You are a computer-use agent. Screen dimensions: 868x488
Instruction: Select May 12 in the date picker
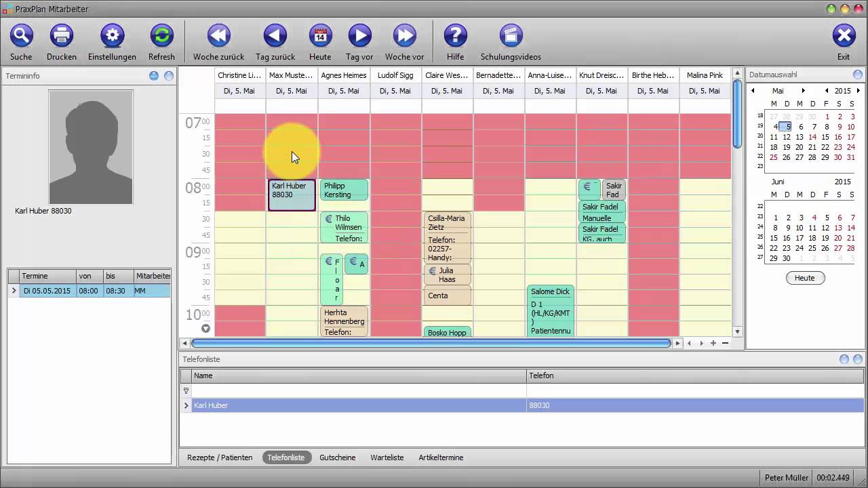pyautogui.click(x=787, y=137)
